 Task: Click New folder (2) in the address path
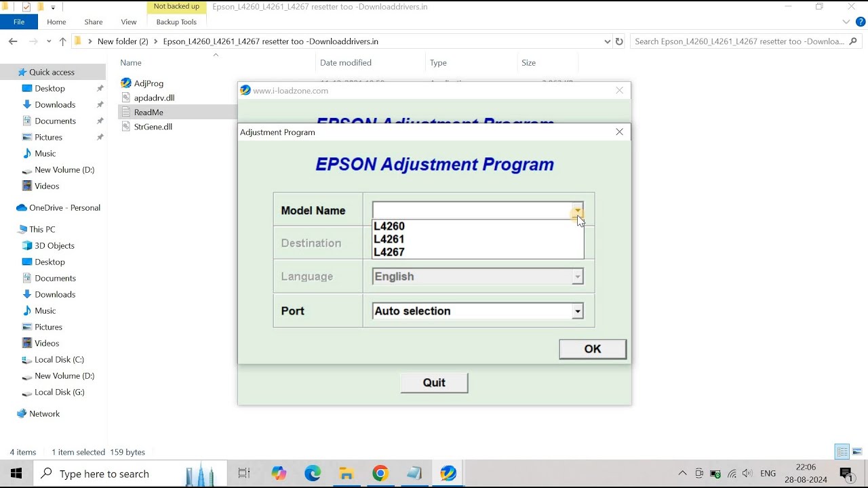point(123,41)
